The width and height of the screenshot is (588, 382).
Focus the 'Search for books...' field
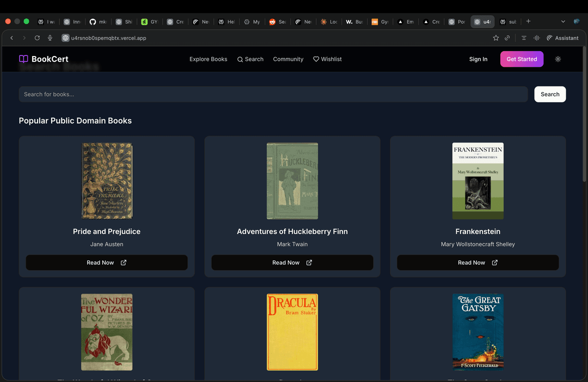coord(273,94)
